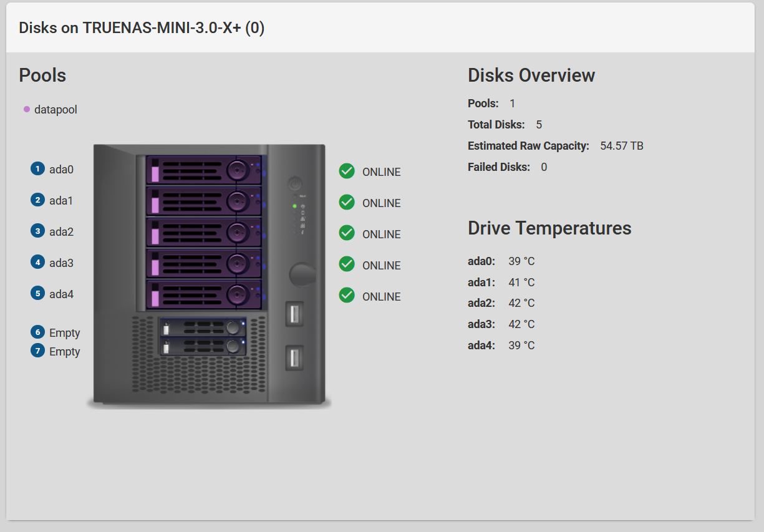764x532 pixels.
Task: Click the Empty label for slot 6
Action: point(65,333)
